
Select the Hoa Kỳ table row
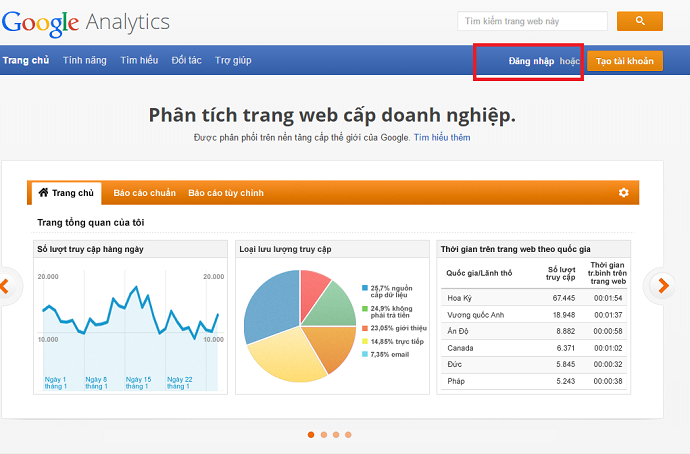pos(534,298)
